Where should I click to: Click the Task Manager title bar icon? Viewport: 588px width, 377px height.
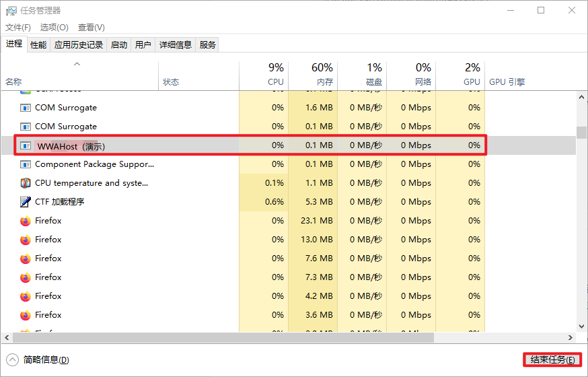pos(11,11)
